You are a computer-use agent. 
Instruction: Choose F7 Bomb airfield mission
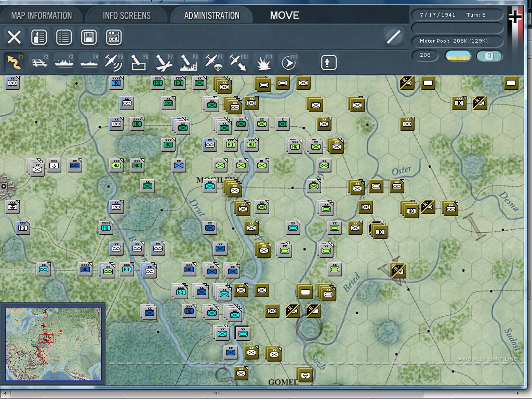[x=164, y=62]
